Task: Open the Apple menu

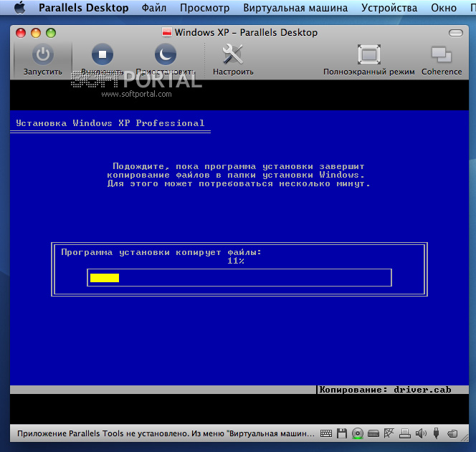Action: (20, 7)
